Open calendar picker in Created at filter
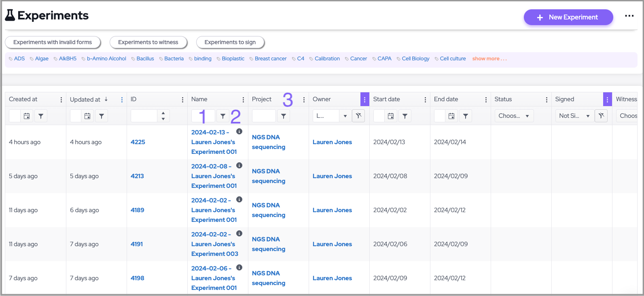 click(x=27, y=116)
